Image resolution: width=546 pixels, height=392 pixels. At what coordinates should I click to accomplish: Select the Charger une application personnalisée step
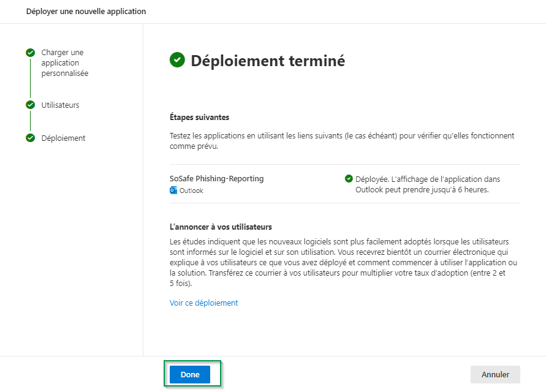tap(64, 62)
